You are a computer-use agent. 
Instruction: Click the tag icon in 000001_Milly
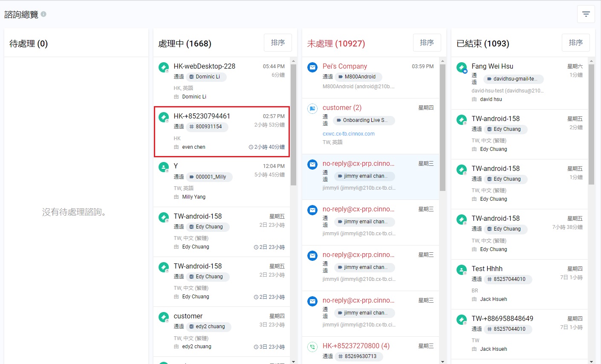[x=191, y=177]
